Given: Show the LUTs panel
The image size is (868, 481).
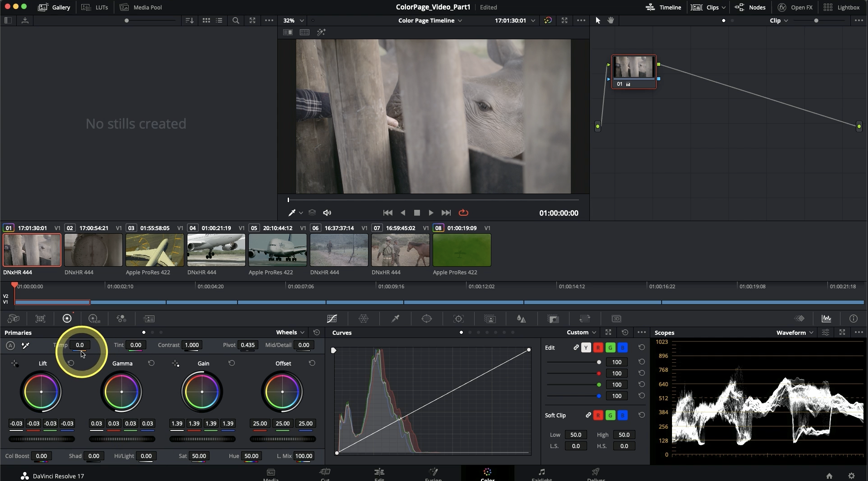Looking at the screenshot, I should 95,7.
